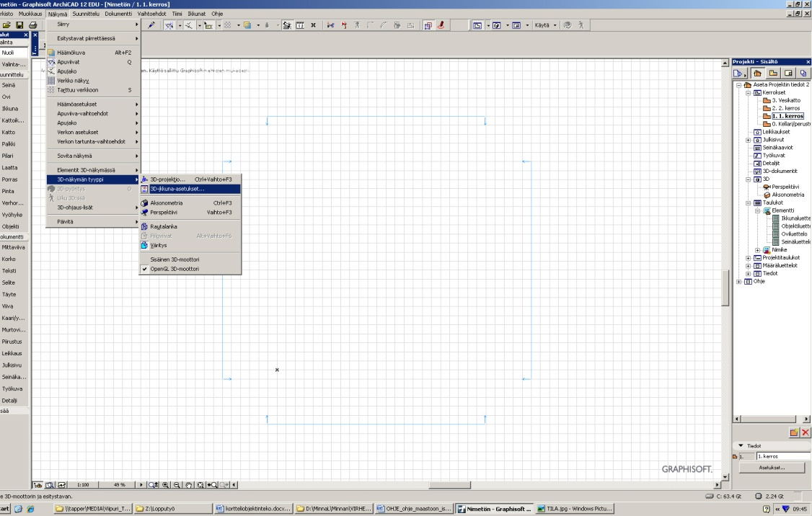Click the 1:100 scale button
812x516 pixels.
(83, 485)
